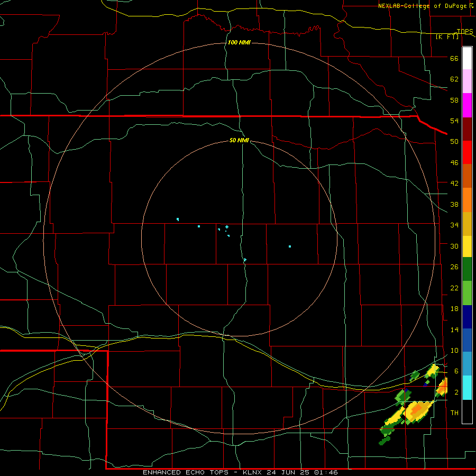Click the legend value 22

[x=454, y=288]
